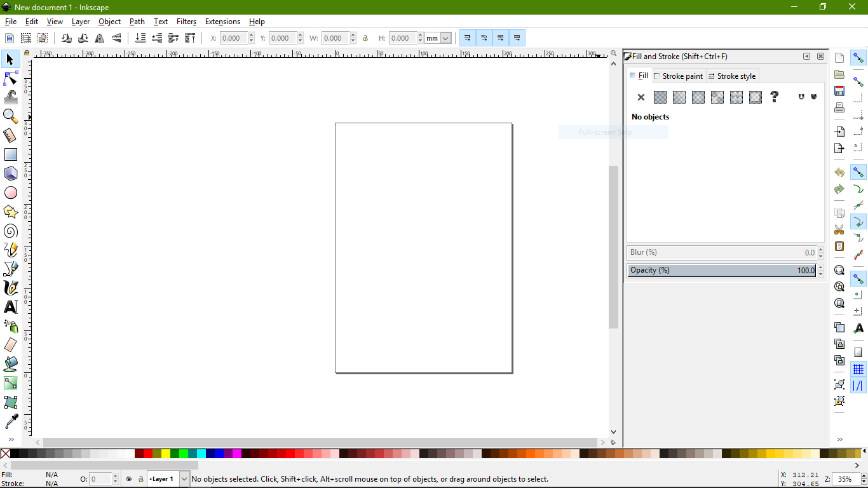Select the Zoom magnifier tool
Viewport: 868px width, 488px height.
point(11,116)
